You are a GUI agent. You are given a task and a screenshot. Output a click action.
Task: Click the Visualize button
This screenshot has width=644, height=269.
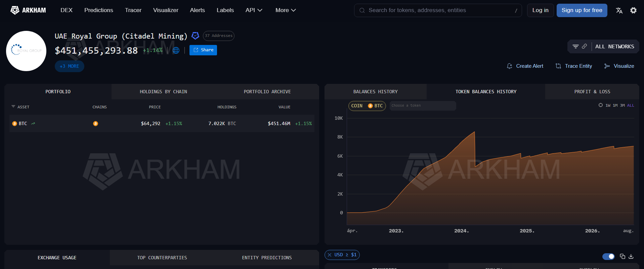click(619, 66)
